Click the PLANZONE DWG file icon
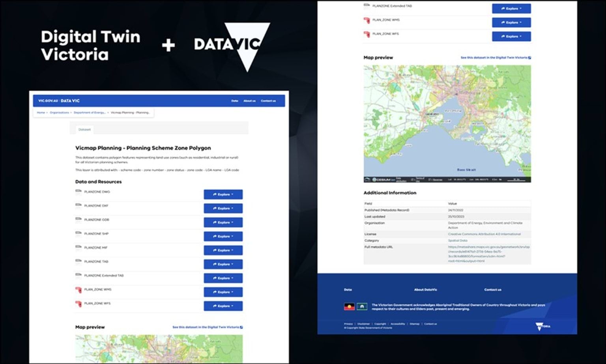This screenshot has height=364, width=606. pyautogui.click(x=78, y=192)
